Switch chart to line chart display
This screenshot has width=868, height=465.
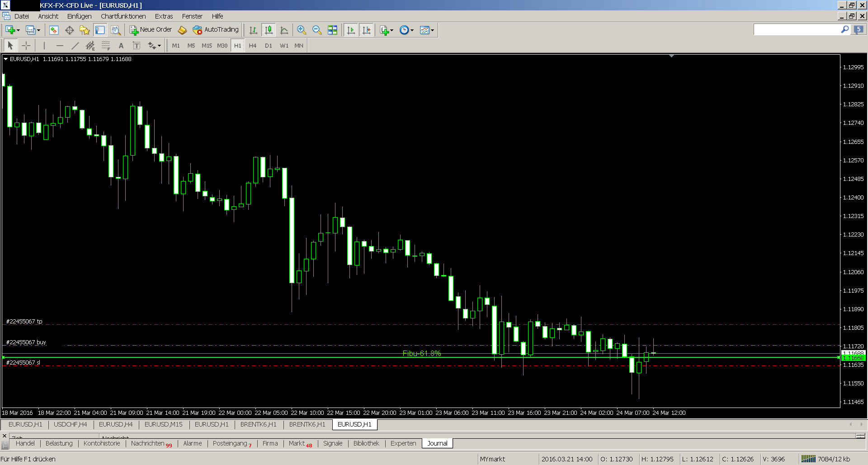click(x=284, y=30)
